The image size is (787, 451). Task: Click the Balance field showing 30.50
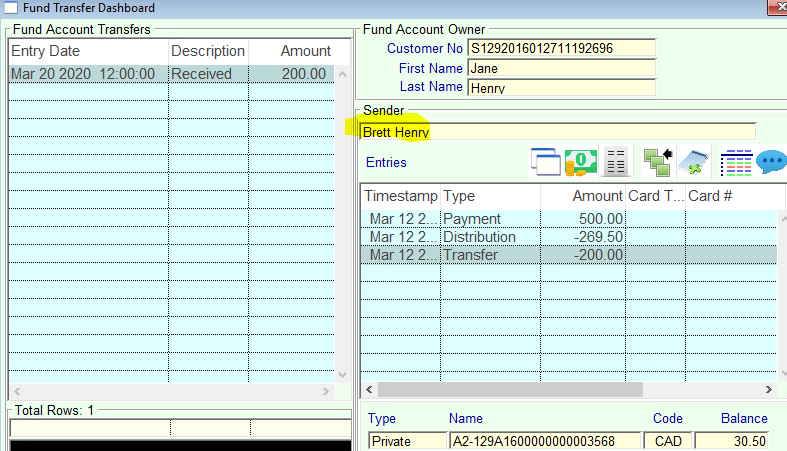click(731, 441)
